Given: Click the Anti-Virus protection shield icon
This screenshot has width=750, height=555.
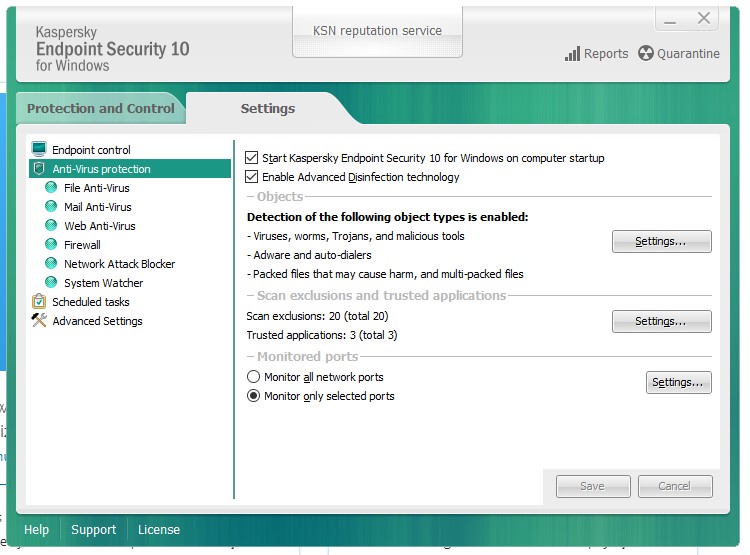Looking at the screenshot, I should pyautogui.click(x=39, y=168).
